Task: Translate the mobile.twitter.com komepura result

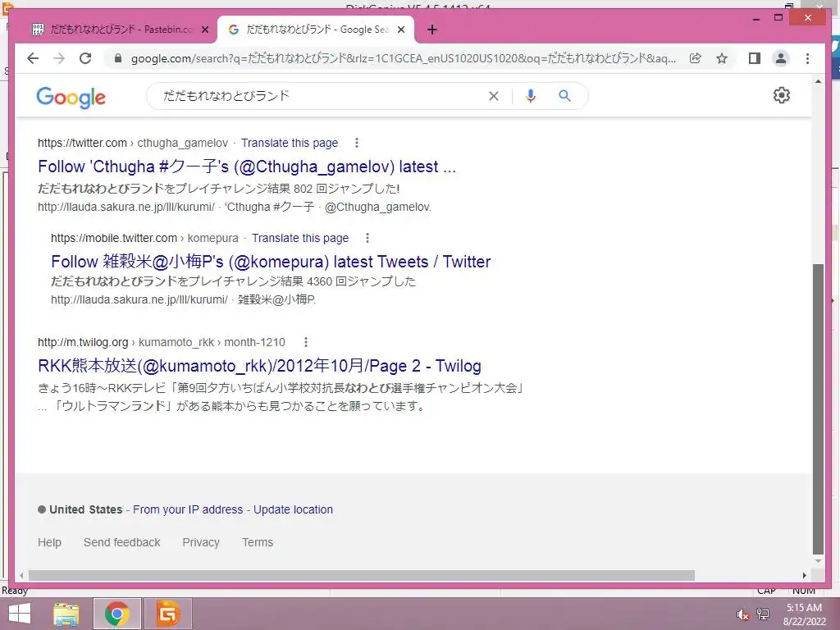Action: coord(300,238)
